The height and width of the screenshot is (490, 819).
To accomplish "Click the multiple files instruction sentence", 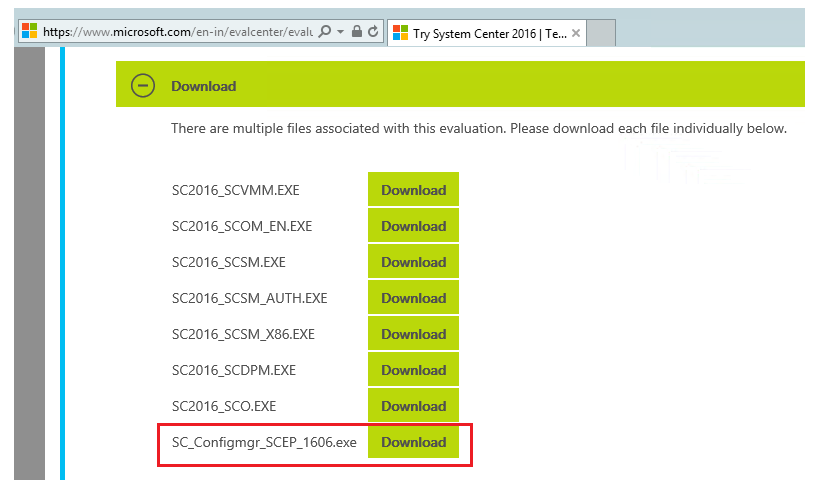I will [x=479, y=129].
